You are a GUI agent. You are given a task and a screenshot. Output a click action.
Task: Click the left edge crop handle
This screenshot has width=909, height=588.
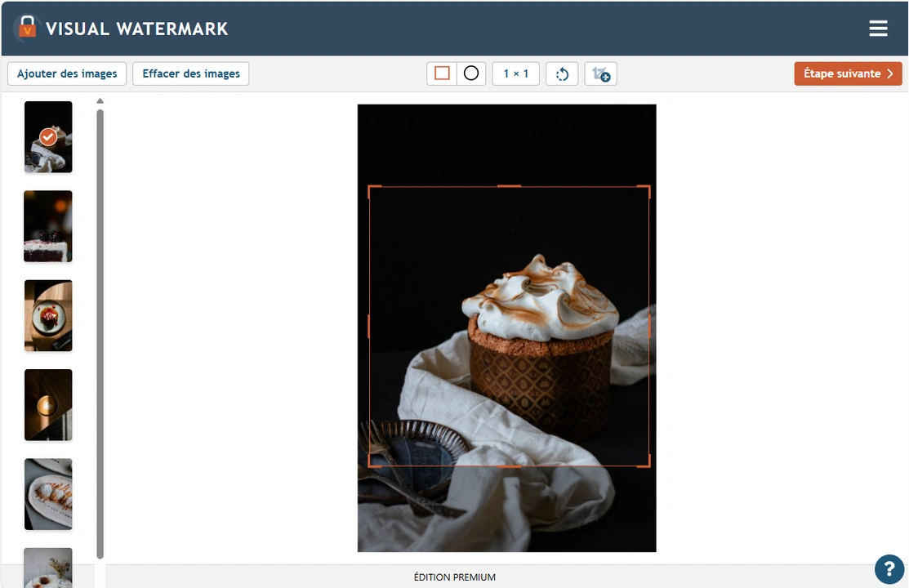click(x=368, y=327)
